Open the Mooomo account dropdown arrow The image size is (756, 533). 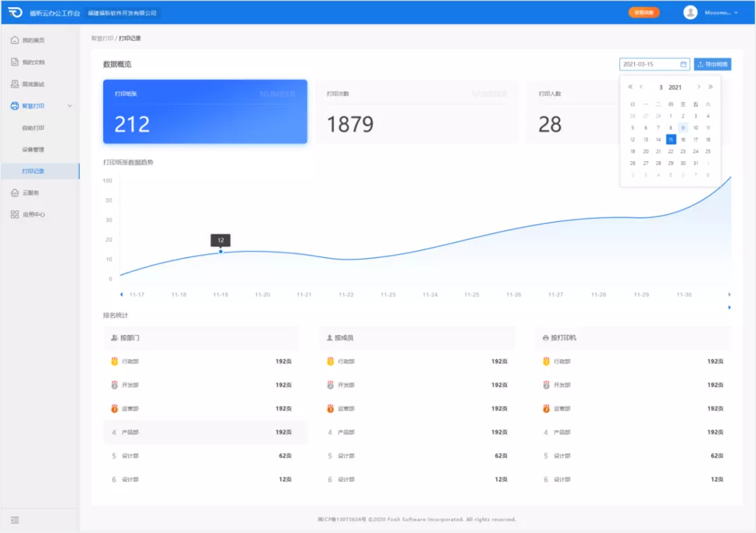tap(736, 13)
